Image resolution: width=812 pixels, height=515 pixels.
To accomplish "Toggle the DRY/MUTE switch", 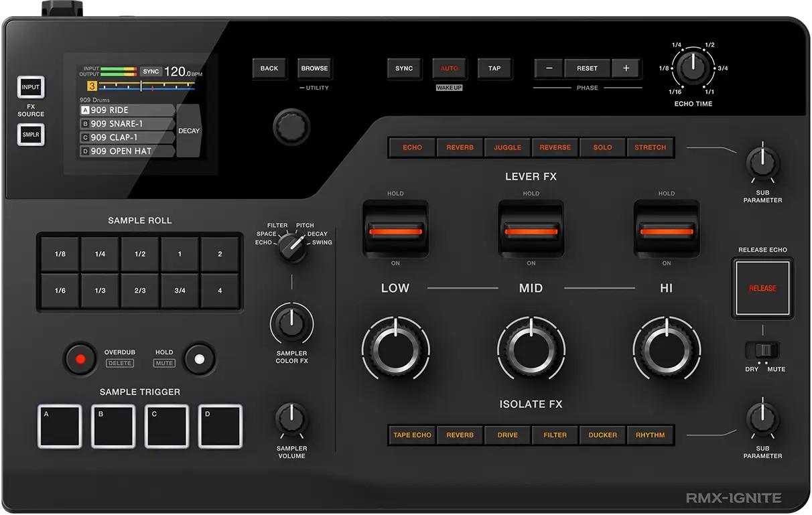I will (762, 350).
